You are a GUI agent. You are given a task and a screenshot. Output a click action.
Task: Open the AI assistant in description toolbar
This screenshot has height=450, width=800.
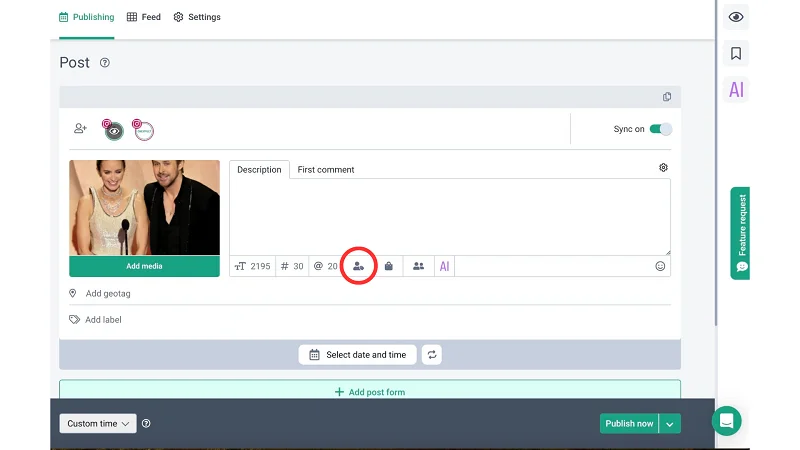click(445, 267)
